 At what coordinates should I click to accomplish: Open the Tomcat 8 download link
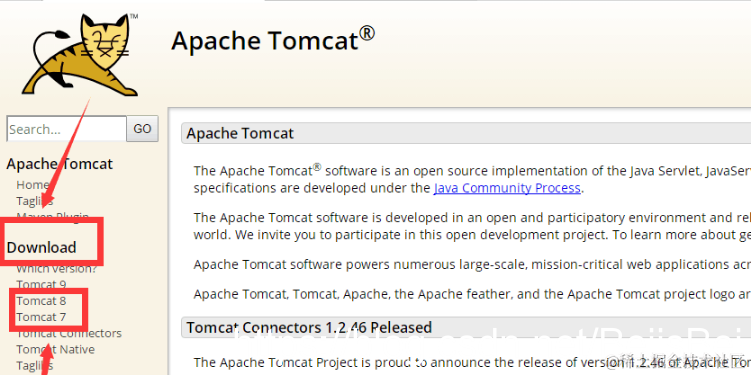click(x=41, y=301)
